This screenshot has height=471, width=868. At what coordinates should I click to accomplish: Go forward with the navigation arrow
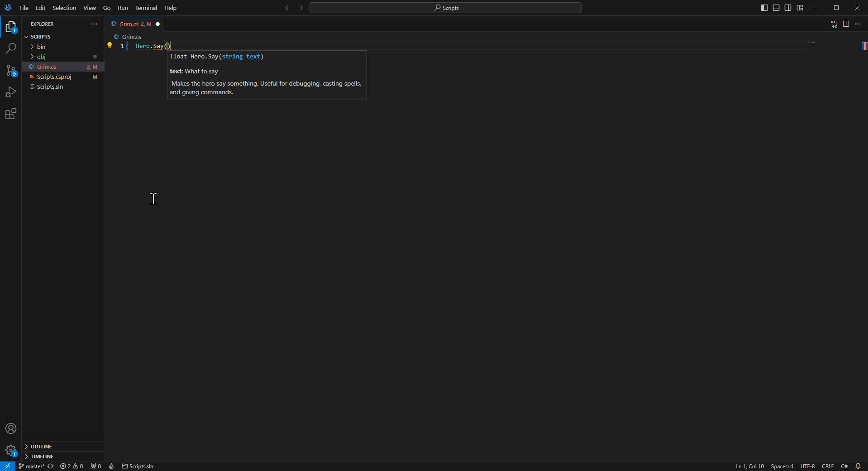tap(300, 8)
